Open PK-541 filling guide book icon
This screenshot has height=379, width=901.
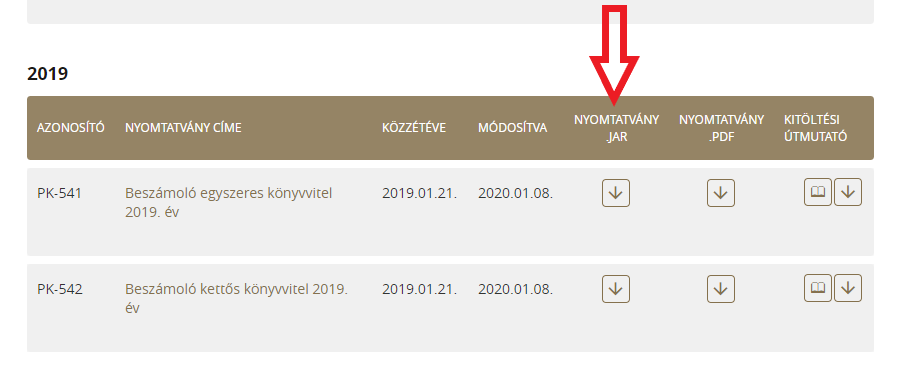coord(818,192)
